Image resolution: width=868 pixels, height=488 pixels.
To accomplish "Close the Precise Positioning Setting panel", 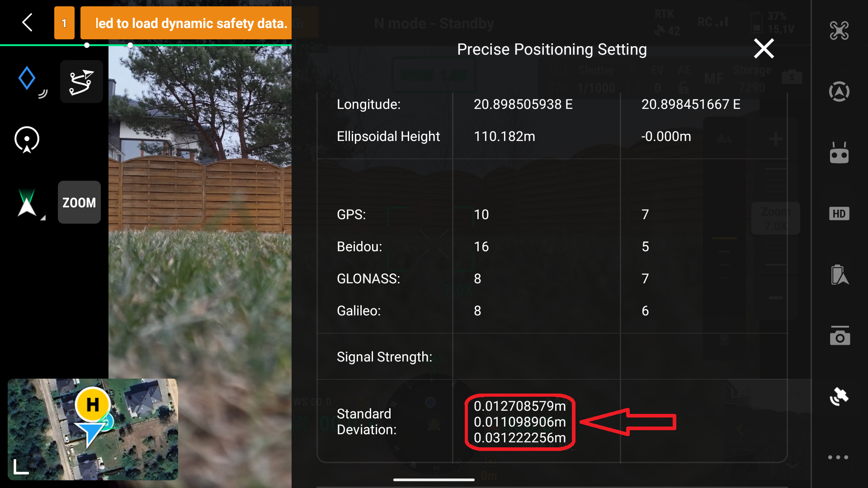I will (x=764, y=49).
